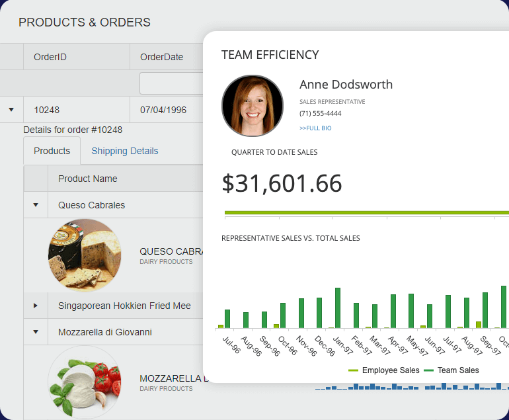Sort by the Product Name column header
This screenshot has height=420, width=509.
[x=88, y=179]
